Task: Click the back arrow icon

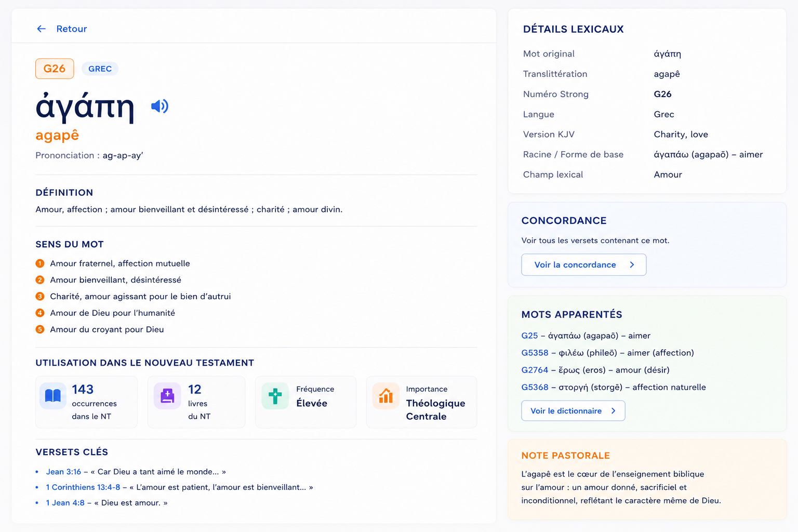Action: [x=42, y=29]
